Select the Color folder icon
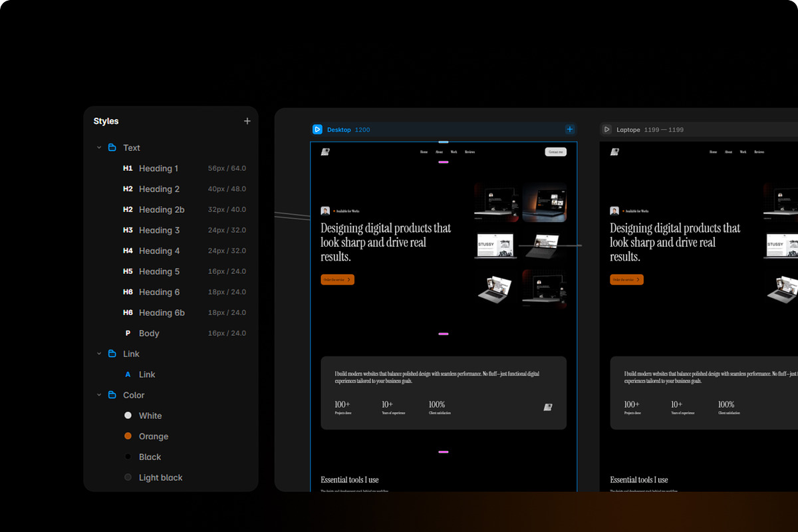Screen dimensions: 798x532 click(112, 395)
